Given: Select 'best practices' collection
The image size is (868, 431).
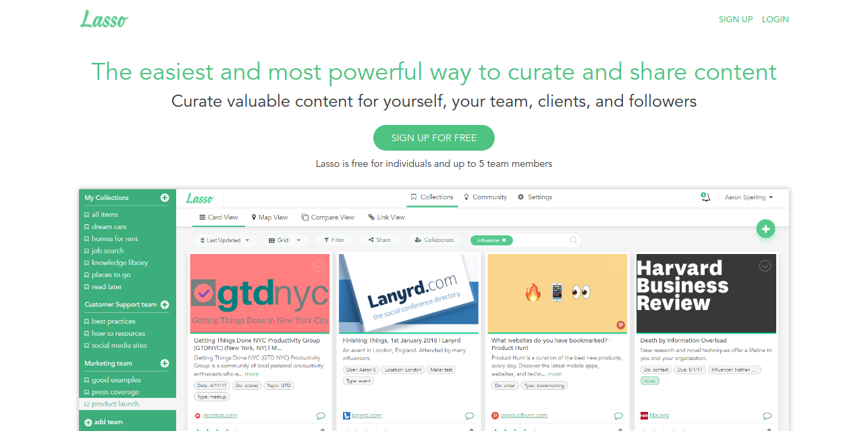Looking at the screenshot, I should point(113,322).
